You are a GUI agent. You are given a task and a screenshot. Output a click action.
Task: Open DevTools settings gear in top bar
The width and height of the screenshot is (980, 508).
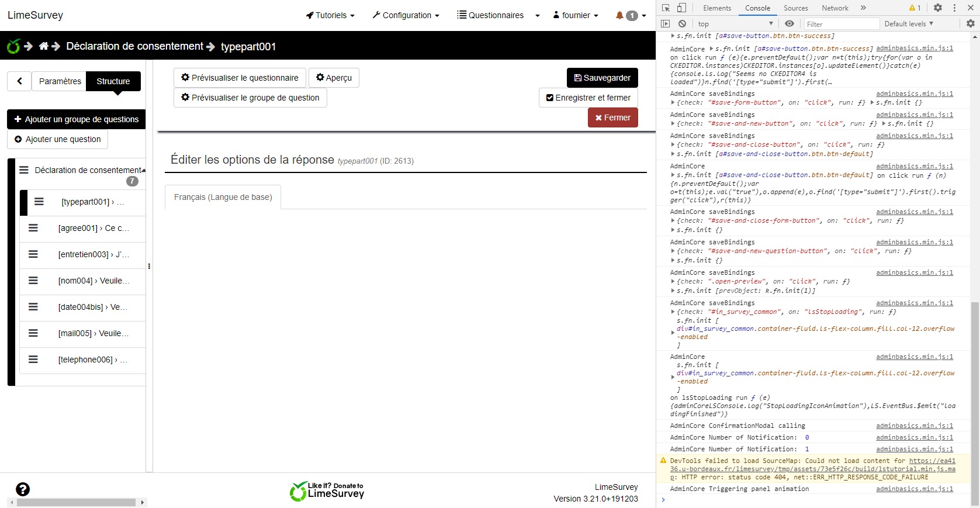coord(938,8)
